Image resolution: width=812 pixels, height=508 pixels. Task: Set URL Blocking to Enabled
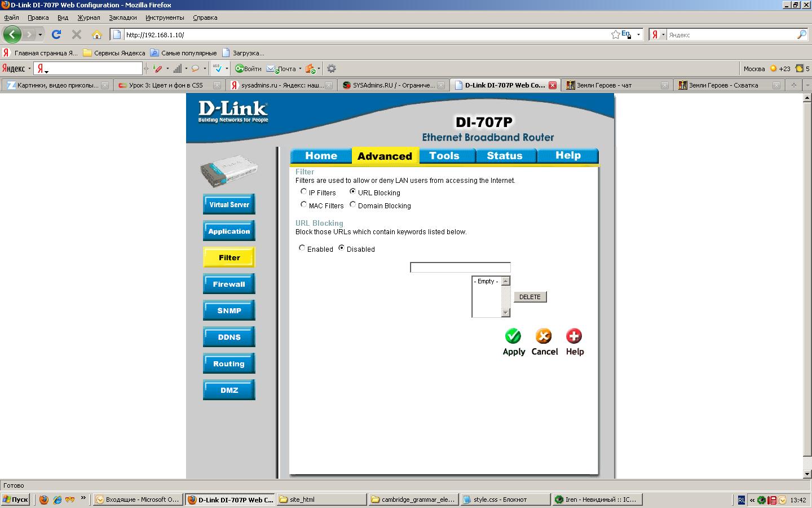[x=302, y=248]
